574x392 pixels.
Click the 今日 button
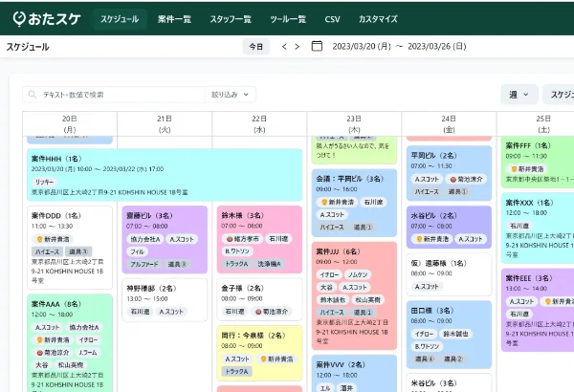point(255,46)
